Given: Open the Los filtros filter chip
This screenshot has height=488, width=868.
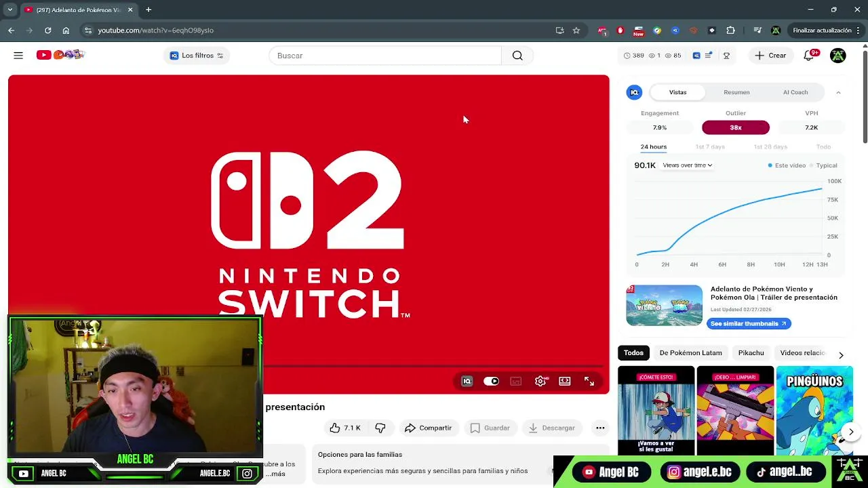Looking at the screenshot, I should 196,56.
